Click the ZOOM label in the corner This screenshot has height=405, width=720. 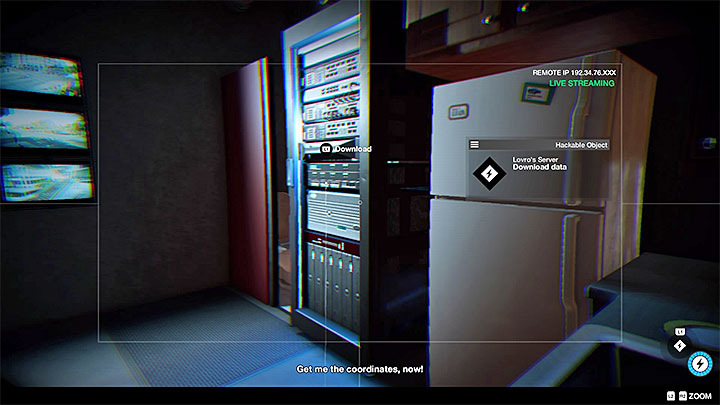point(699,397)
